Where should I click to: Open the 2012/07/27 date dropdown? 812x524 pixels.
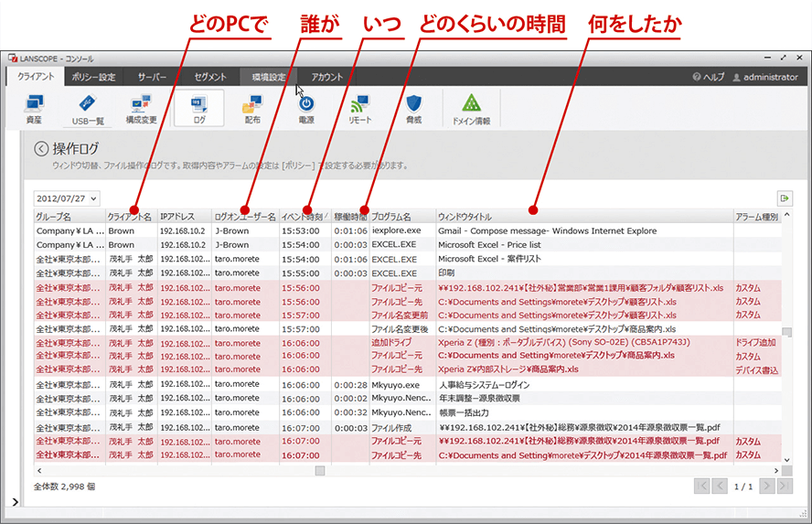[x=66, y=198]
